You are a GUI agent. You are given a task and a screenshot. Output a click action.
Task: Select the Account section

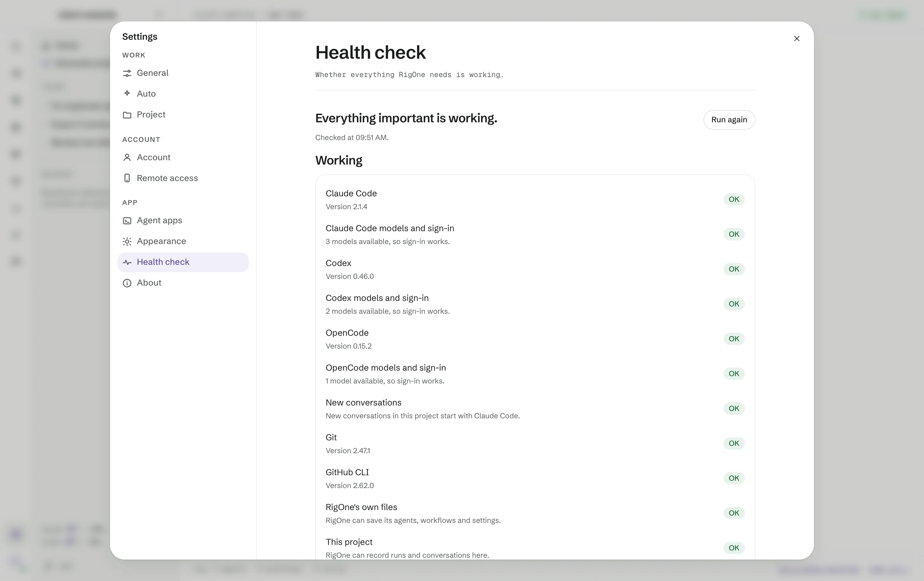pyautogui.click(x=183, y=157)
